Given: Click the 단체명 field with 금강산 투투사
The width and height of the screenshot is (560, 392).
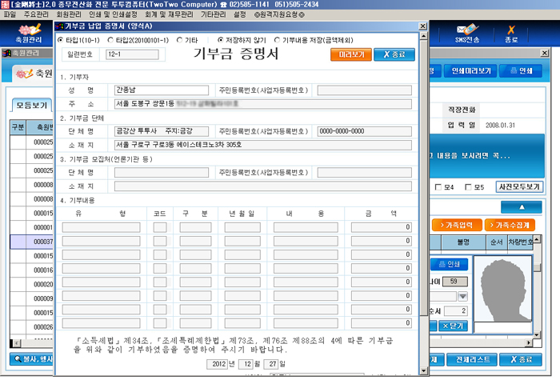Looking at the screenshot, I should tap(162, 131).
